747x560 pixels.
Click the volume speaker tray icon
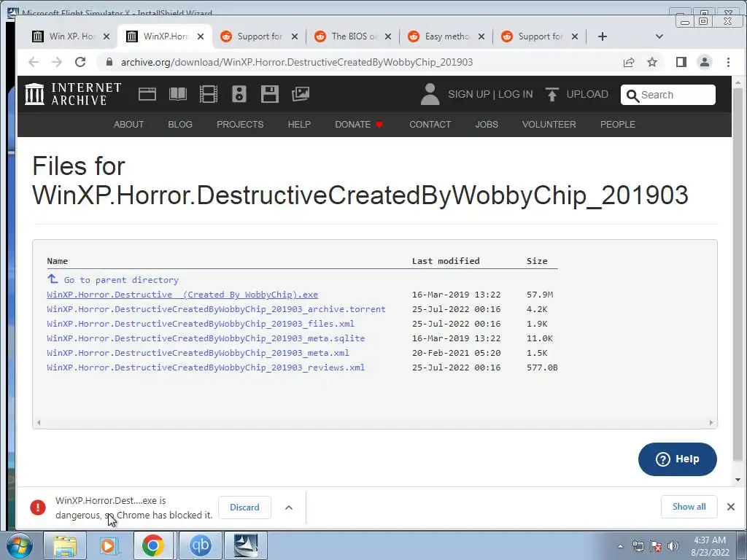(673, 546)
